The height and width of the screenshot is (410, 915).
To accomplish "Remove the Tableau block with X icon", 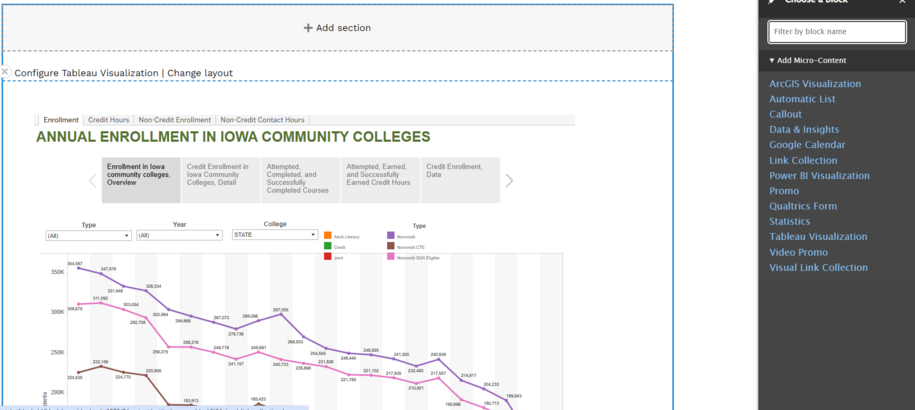I will click(x=5, y=72).
